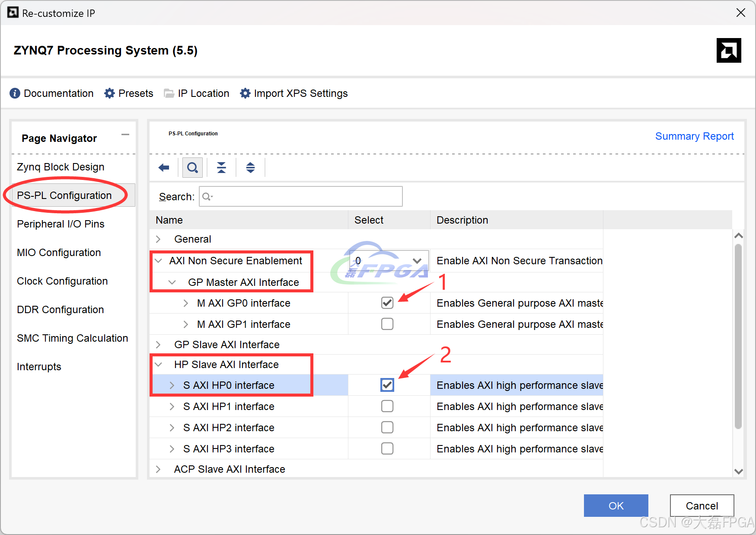This screenshot has height=535, width=756.
Task: Collapse HP Slave AXI Interface row
Action: [158, 365]
